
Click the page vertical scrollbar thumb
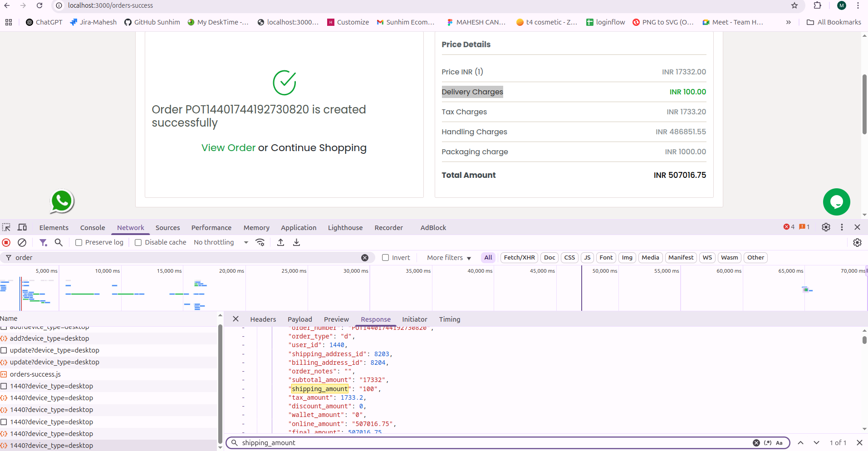click(864, 104)
